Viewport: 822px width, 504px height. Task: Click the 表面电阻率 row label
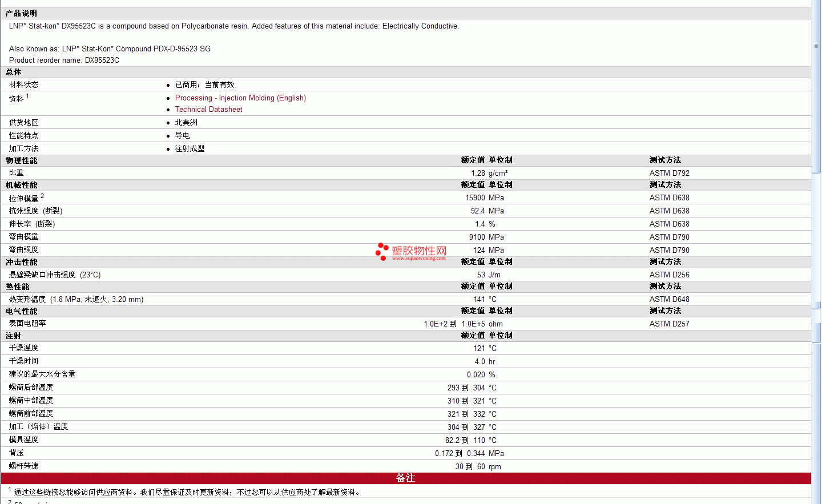point(27,324)
